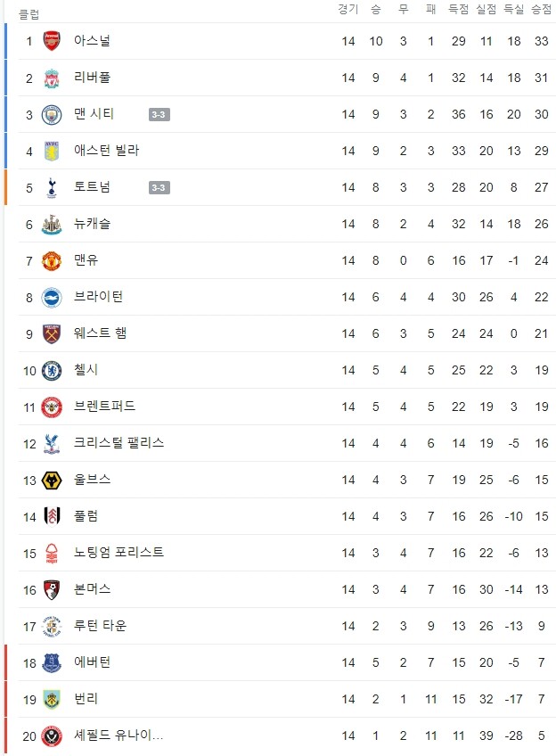This screenshot has width=556, height=756.
Task: Click the 클럽 column header
Action: point(29,14)
